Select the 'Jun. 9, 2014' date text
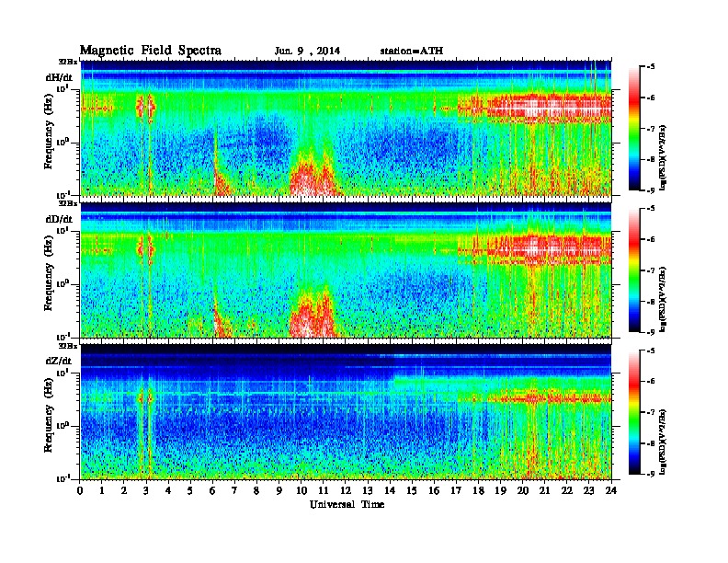The width and height of the screenshot is (728, 563). click(x=307, y=51)
